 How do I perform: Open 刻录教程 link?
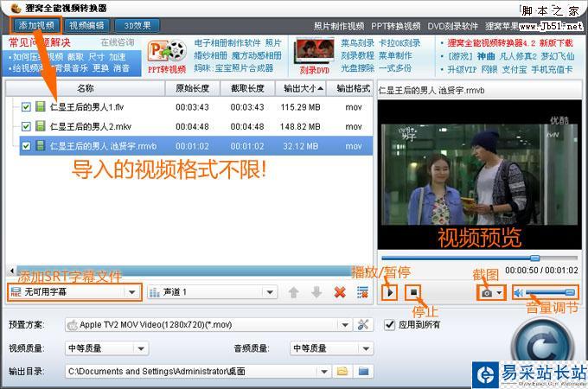pyautogui.click(x=357, y=55)
